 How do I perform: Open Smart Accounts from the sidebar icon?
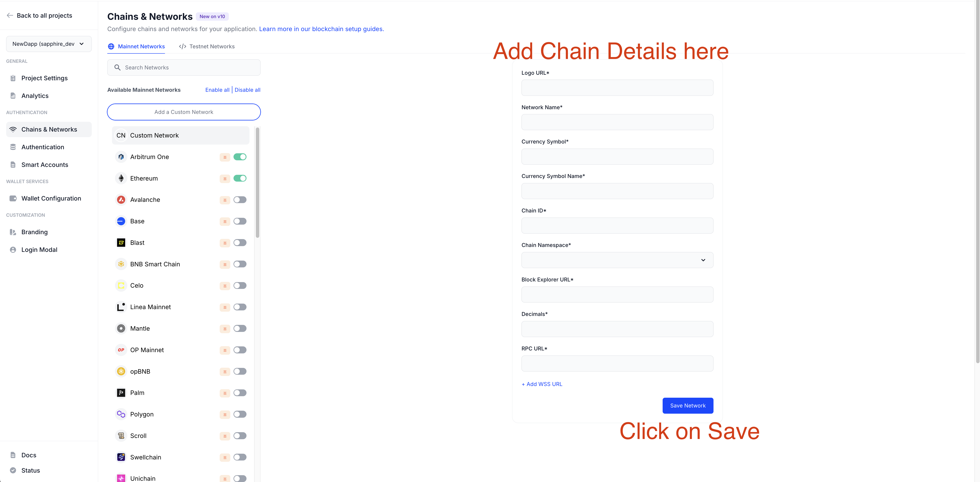pos(13,165)
